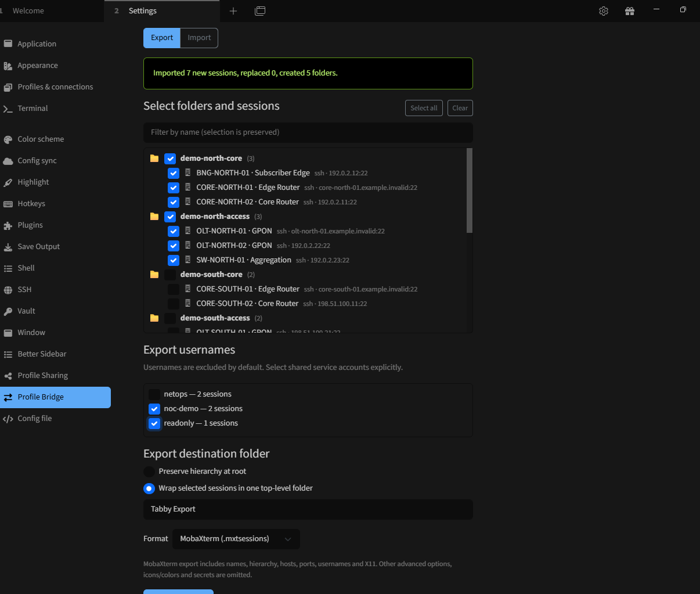The height and width of the screenshot is (594, 700).
Task: Uncheck the demo-north-core folder checkbox
Action: 170,159
